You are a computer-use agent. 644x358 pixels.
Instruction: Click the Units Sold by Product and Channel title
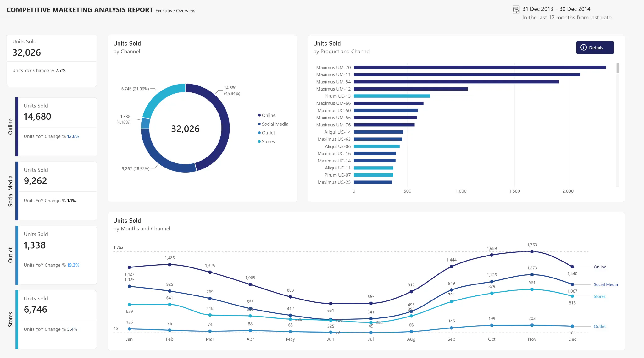(x=342, y=47)
